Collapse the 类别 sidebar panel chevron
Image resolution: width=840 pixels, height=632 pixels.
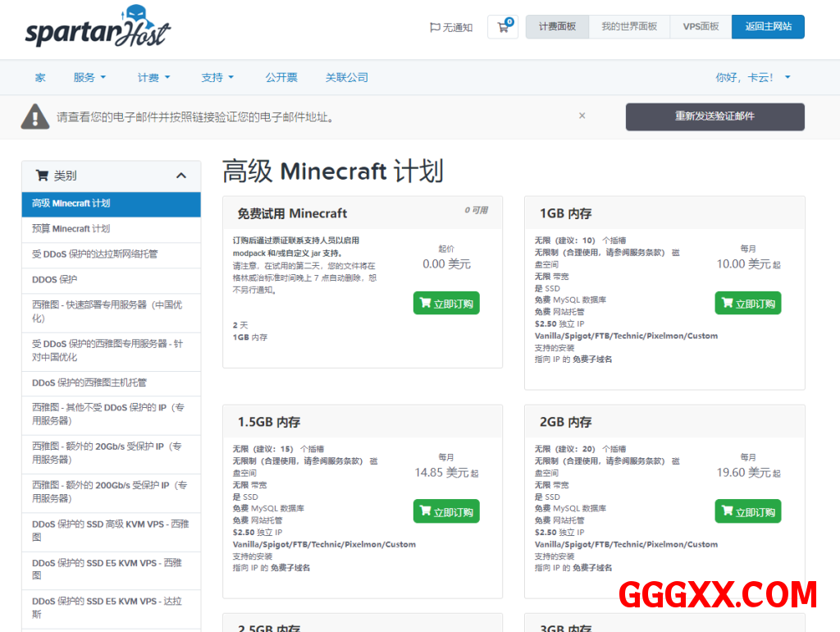pyautogui.click(x=181, y=176)
